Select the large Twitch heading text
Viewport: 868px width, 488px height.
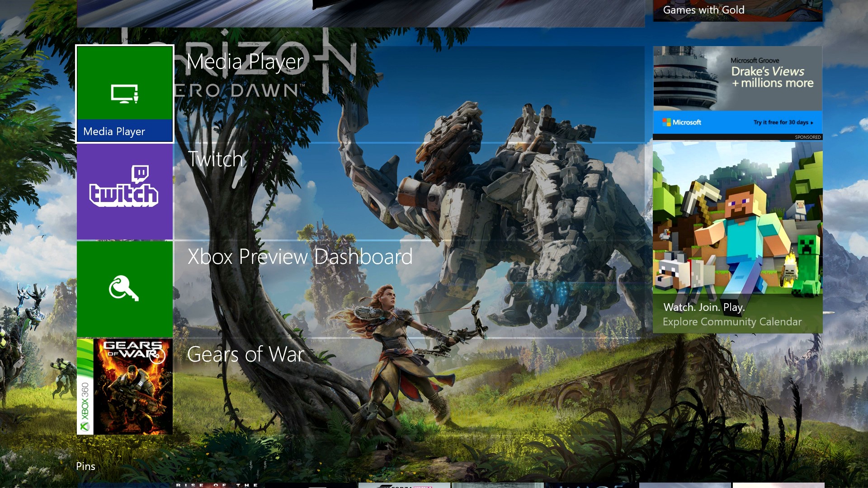(215, 159)
